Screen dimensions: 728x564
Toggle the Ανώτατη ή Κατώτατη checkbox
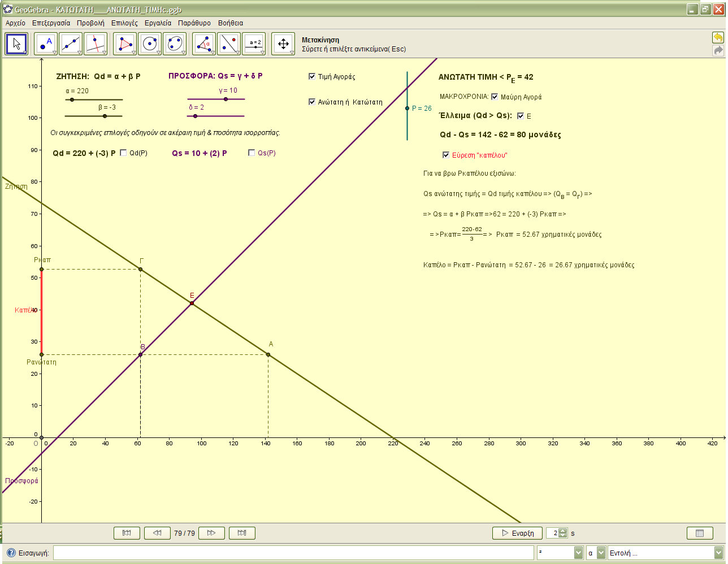point(312,102)
